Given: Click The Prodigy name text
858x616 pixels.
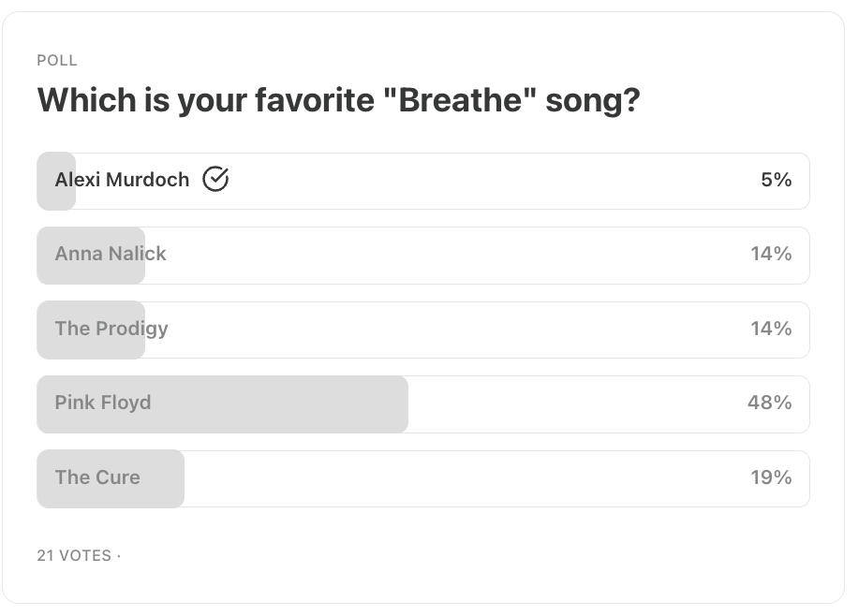Looking at the screenshot, I should click(x=111, y=329).
